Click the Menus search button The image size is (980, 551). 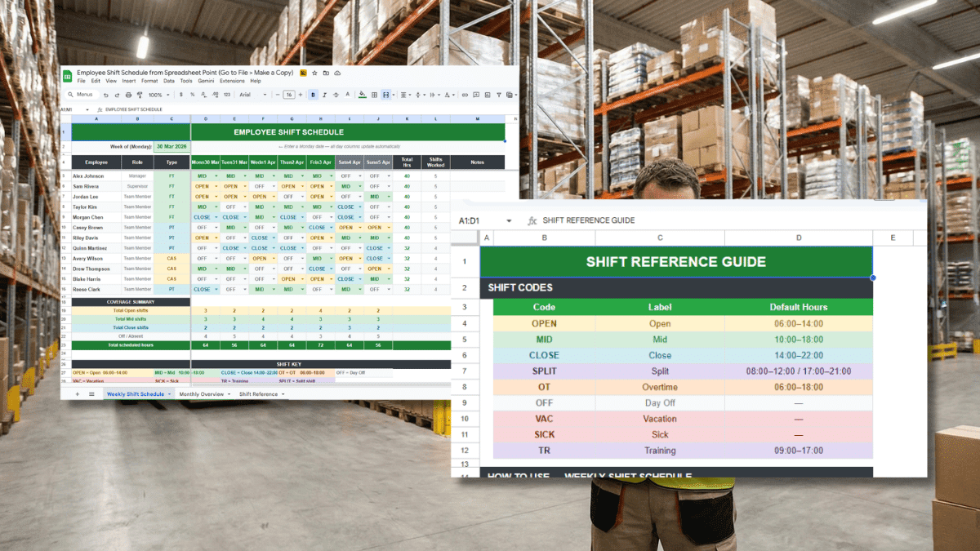click(82, 95)
